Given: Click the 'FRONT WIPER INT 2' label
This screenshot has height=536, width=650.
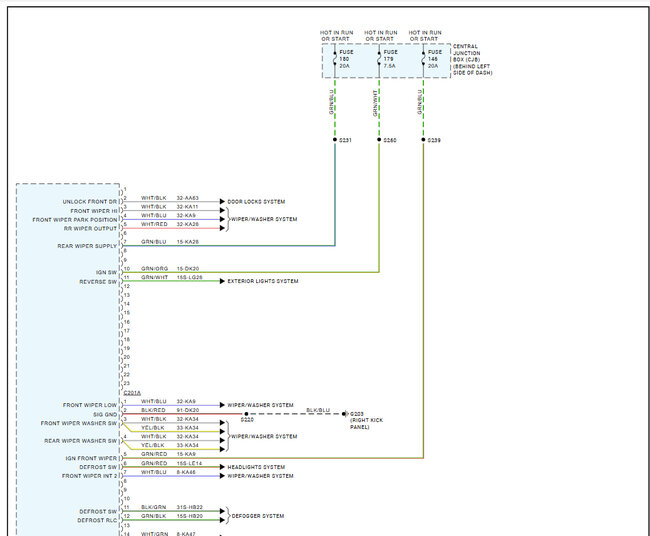Looking at the screenshot, I should pos(90,476).
